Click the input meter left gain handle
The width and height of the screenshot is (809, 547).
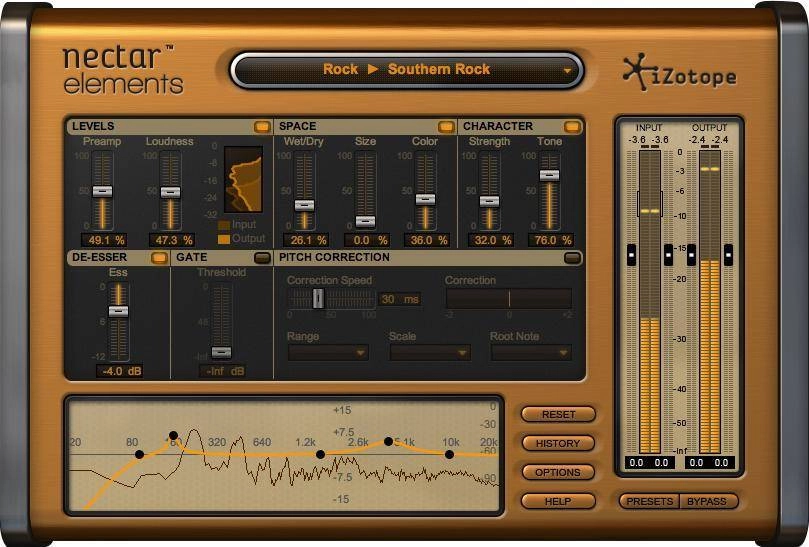(x=632, y=255)
